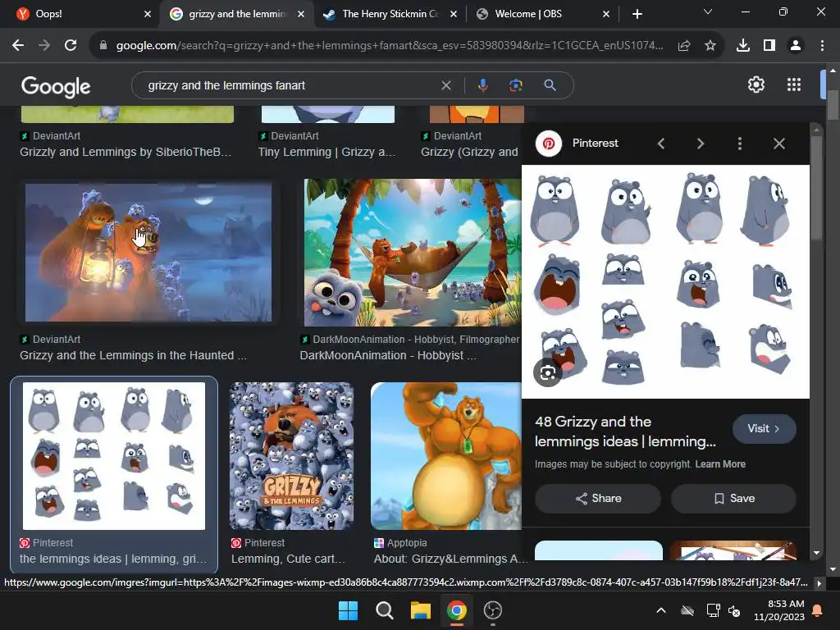The image size is (840, 630).
Task: Open preview panel more options menu
Action: [x=740, y=144]
